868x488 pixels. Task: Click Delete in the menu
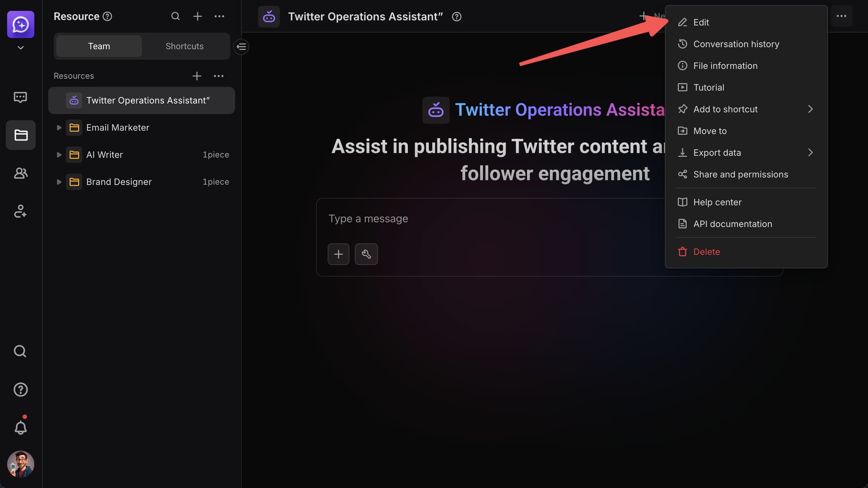706,252
